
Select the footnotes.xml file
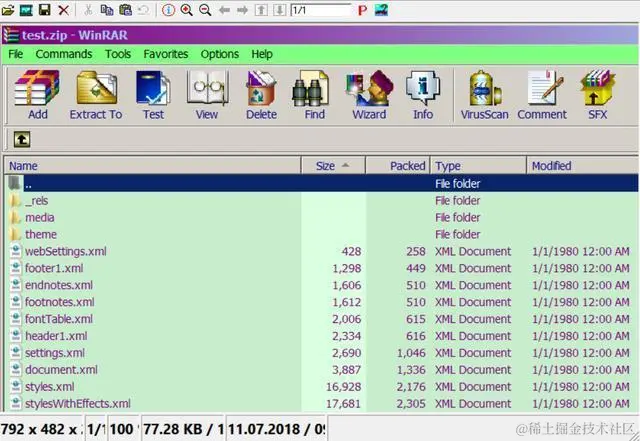tap(322, 302)
